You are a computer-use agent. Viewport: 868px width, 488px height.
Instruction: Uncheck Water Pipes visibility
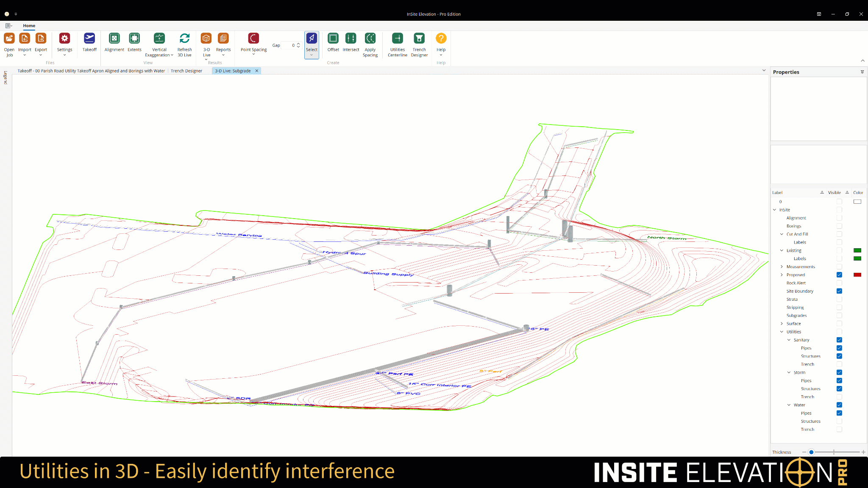(839, 413)
